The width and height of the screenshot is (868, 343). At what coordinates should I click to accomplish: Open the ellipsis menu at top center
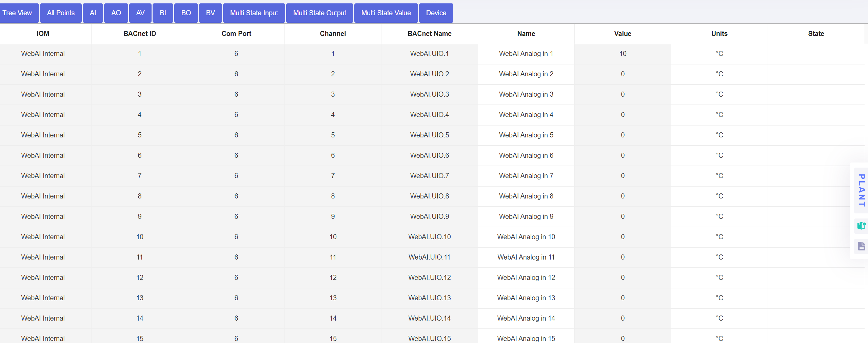434,2
